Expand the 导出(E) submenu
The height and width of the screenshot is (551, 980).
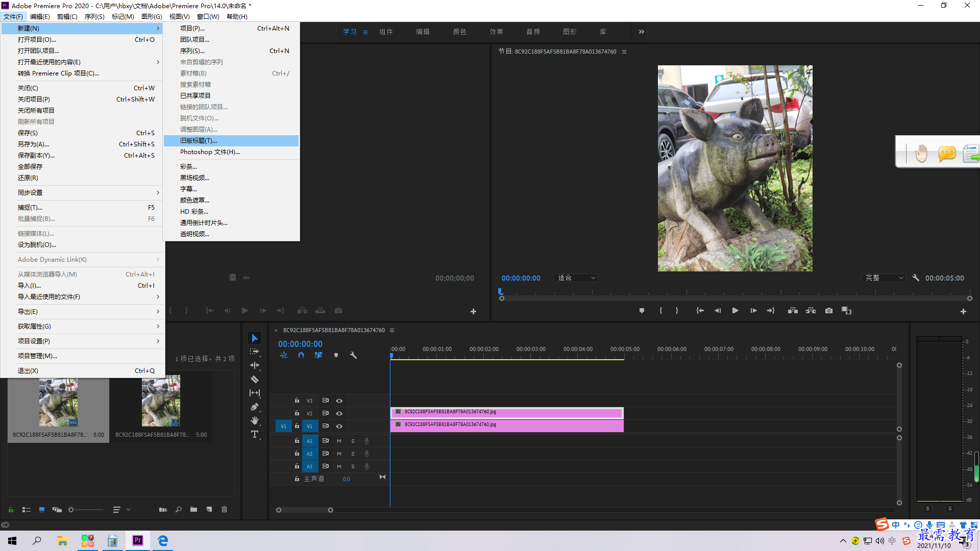point(83,311)
